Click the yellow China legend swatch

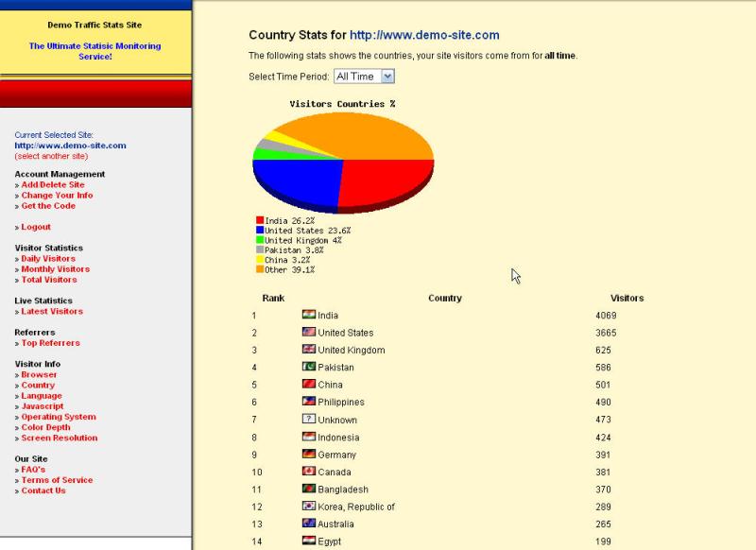coord(260,259)
